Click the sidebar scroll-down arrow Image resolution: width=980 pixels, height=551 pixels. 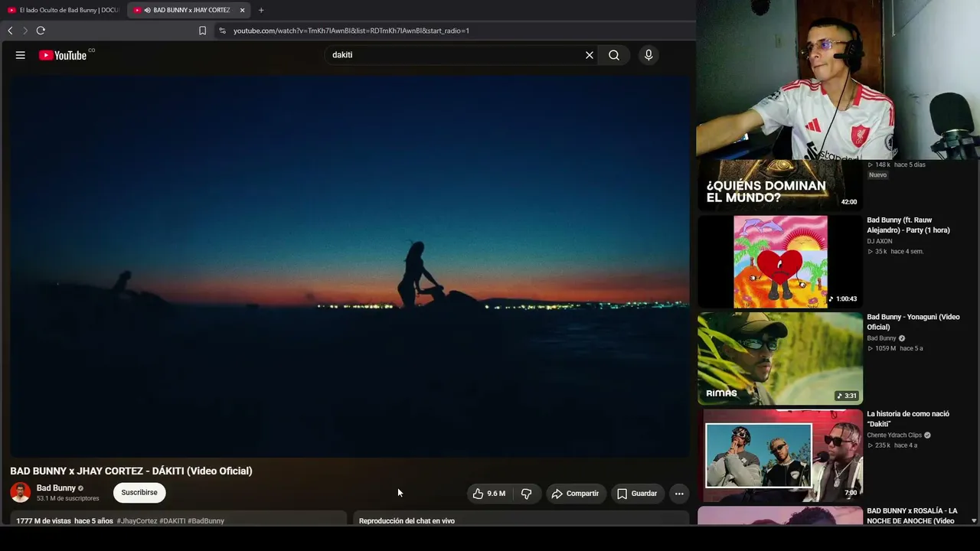tap(974, 520)
